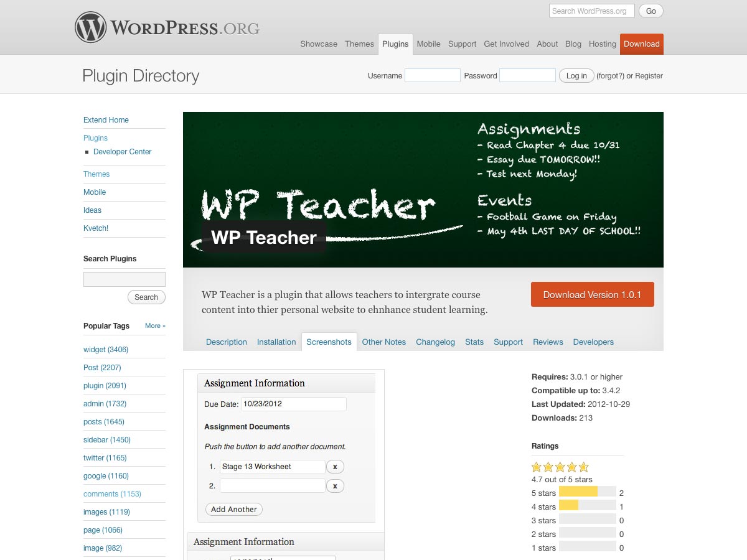
Task: Click the 5 stars rating bar
Action: pyautogui.click(x=587, y=493)
